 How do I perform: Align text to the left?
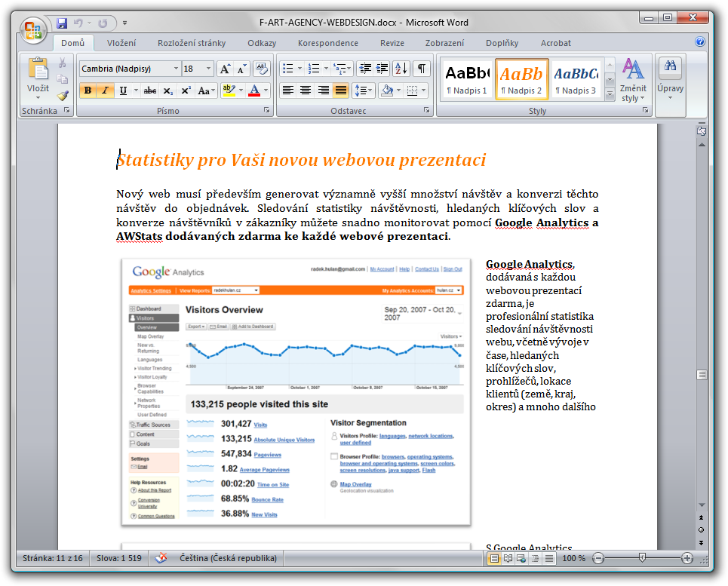[288, 91]
